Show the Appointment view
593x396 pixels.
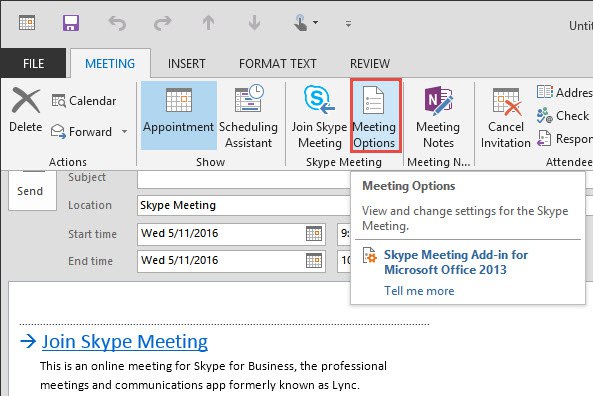pos(179,115)
